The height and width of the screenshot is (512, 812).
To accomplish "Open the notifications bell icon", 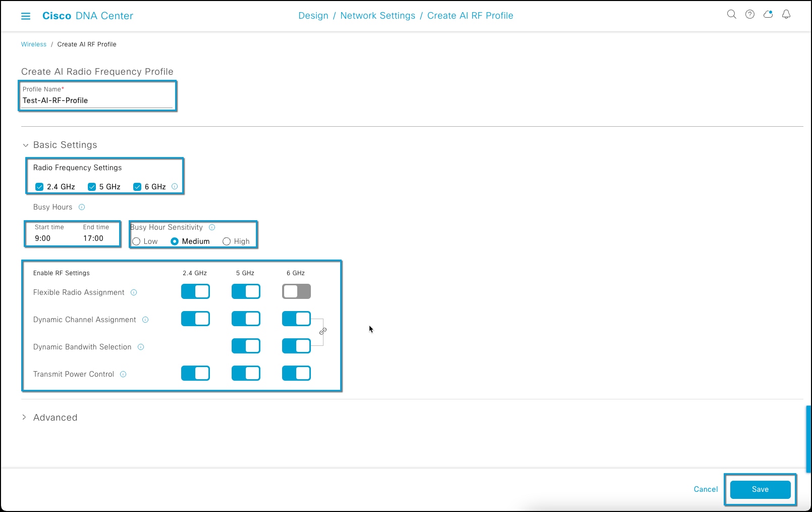I will pos(786,15).
